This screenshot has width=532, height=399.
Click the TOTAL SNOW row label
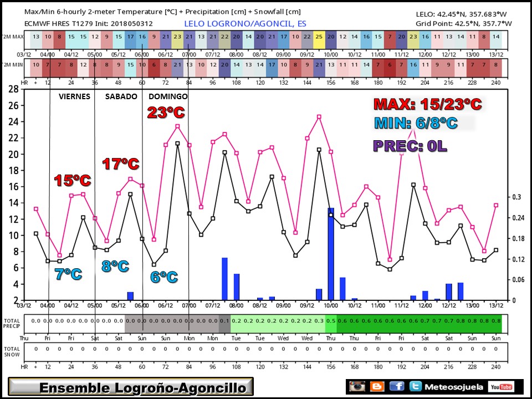point(12,351)
